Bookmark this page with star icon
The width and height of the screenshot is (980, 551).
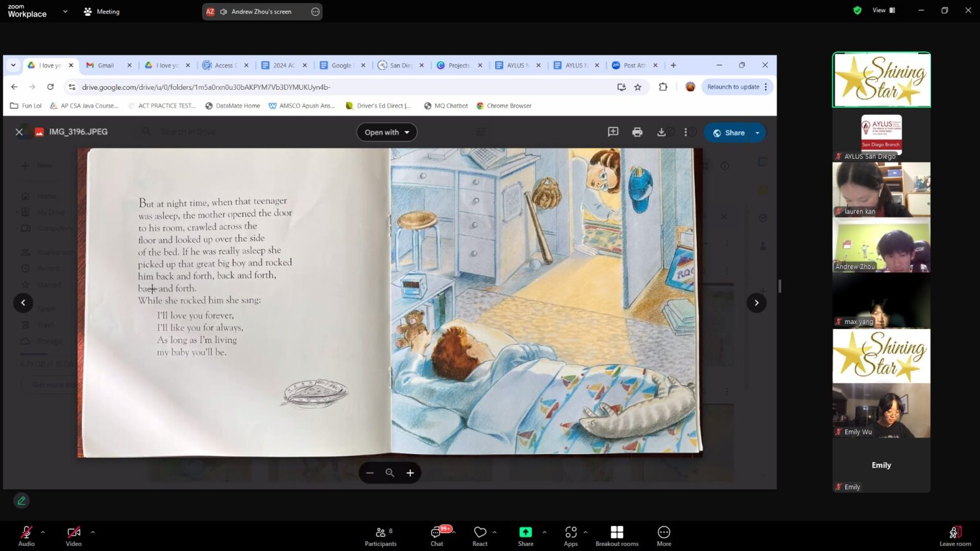point(637,87)
